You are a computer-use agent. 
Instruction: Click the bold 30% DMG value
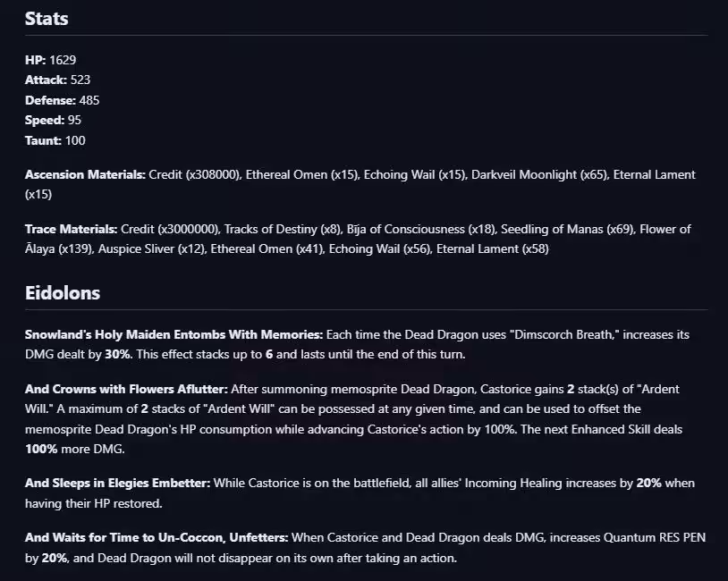click(x=117, y=355)
